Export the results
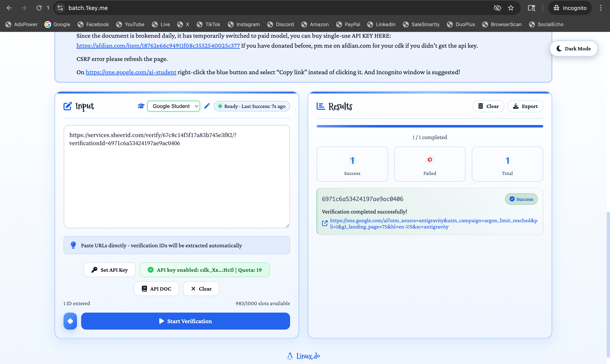Screen dimensions: 610x364 pos(525,106)
